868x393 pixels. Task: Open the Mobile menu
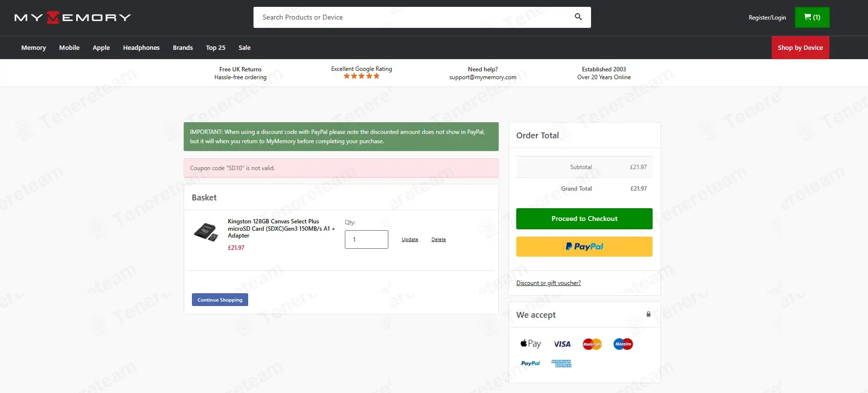(x=69, y=47)
